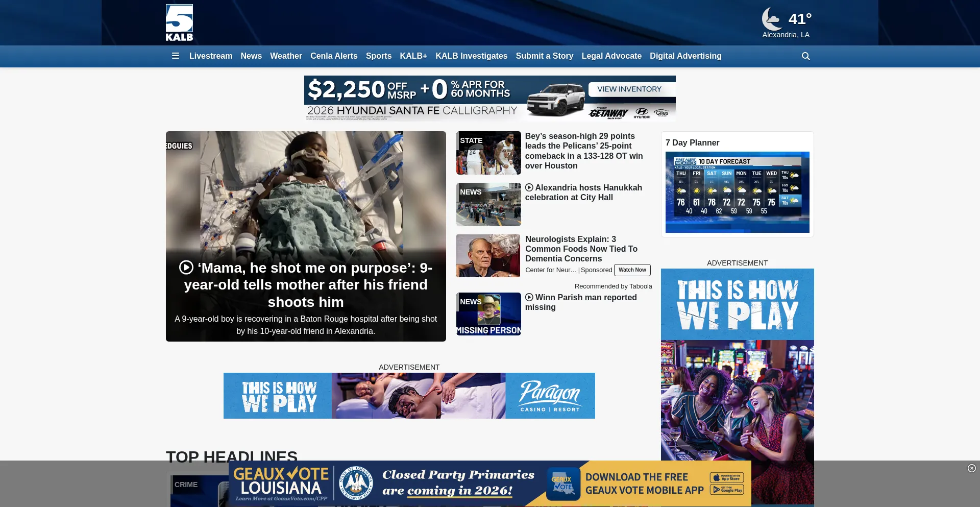This screenshot has height=507, width=980.
Task: Click the moon weather icon in header
Action: 771,19
